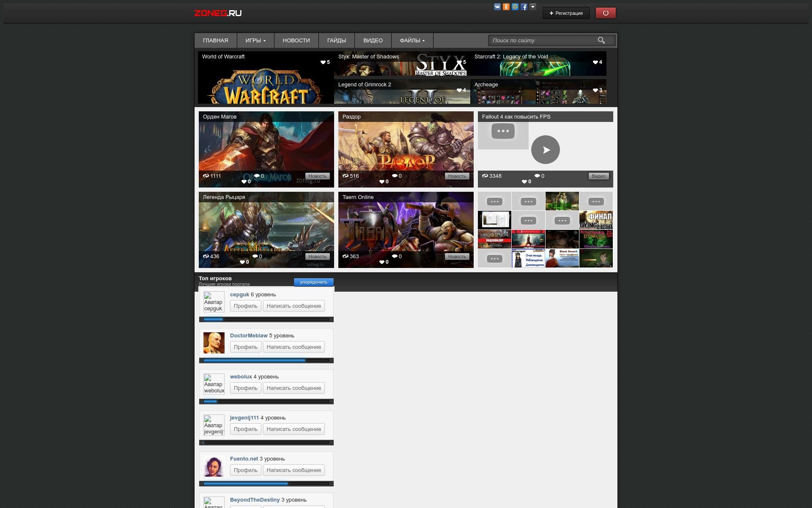Open the ГЛАВНАЯ menu item

[216, 41]
